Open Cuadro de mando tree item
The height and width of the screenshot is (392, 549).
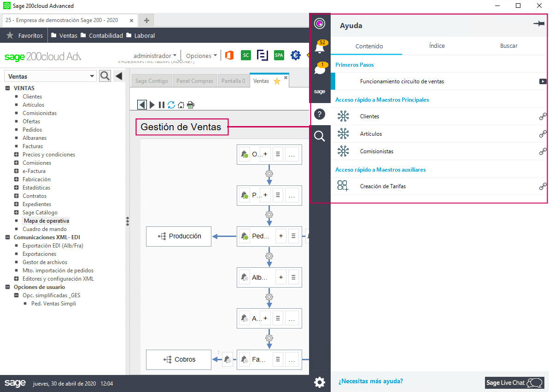tap(45, 229)
